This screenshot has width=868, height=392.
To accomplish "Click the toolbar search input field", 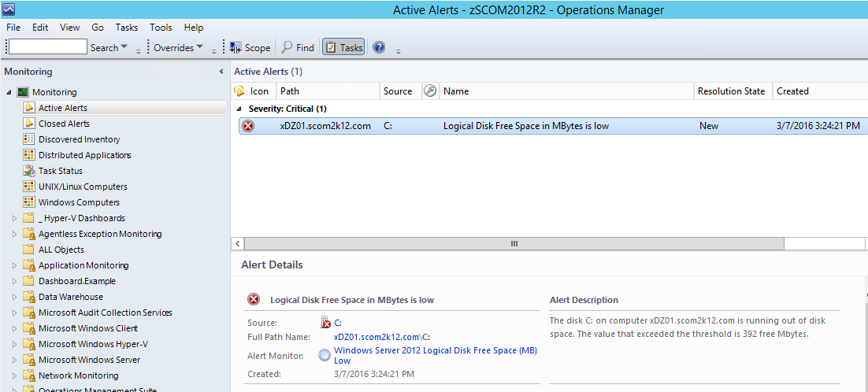I will pyautogui.click(x=47, y=47).
